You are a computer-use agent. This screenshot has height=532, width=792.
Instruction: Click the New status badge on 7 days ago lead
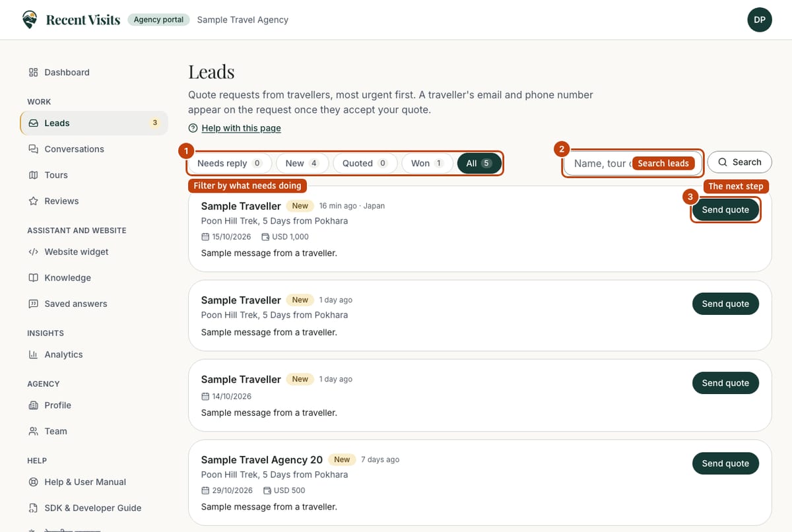coord(342,459)
